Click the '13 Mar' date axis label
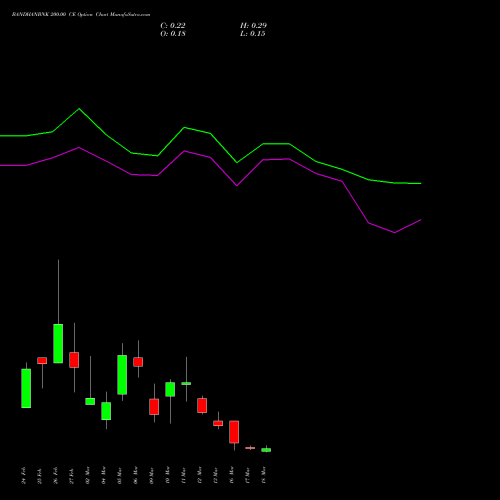This screenshot has width=500, height=500. pyautogui.click(x=216, y=475)
